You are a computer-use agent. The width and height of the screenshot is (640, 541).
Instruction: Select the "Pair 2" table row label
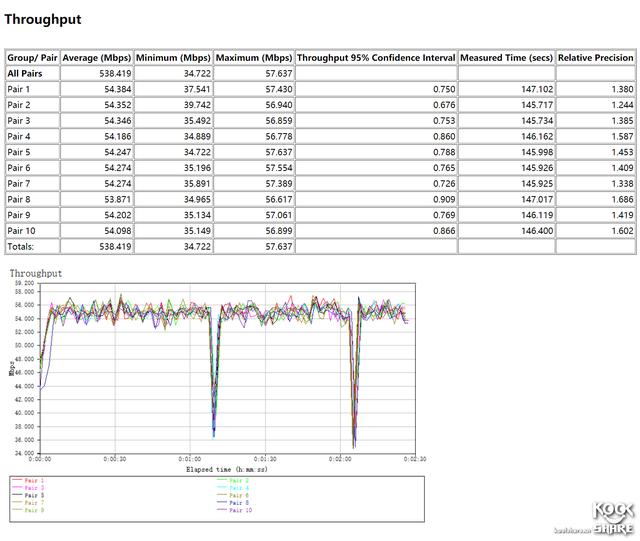[x=18, y=105]
